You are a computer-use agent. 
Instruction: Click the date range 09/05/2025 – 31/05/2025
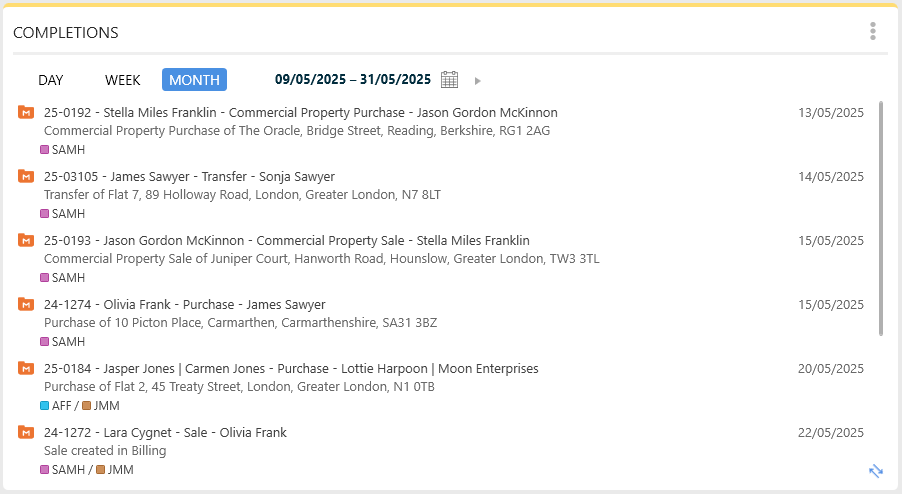coord(352,80)
